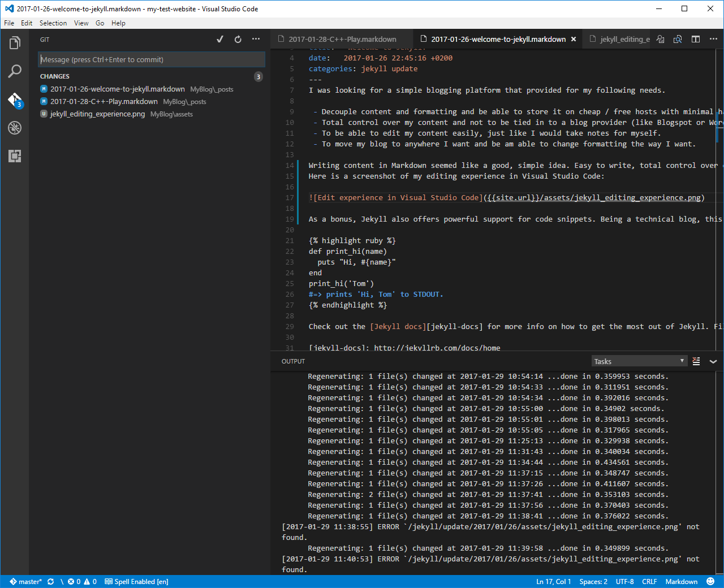Click the 'def print_hi(name)' code line
This screenshot has width=724, height=588.
348,251
